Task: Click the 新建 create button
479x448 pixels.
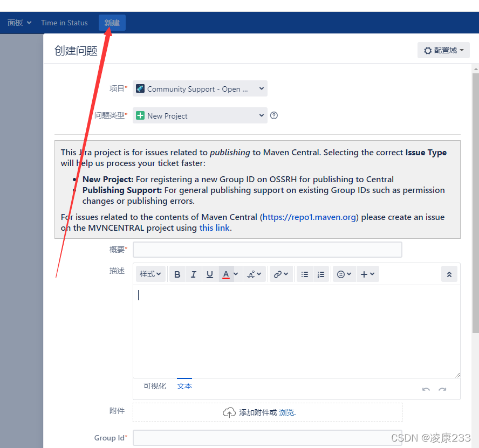Action: tap(112, 23)
